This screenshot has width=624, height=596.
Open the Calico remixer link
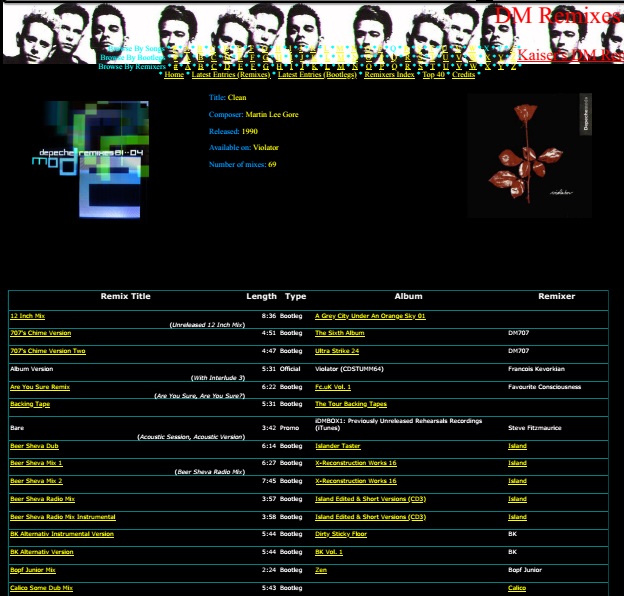point(517,588)
